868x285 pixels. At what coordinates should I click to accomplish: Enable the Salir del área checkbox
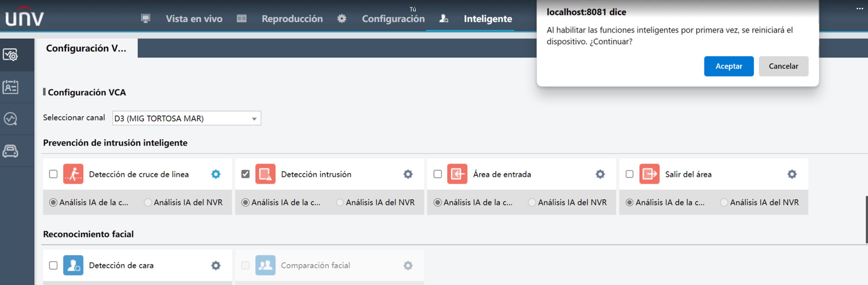(x=629, y=174)
